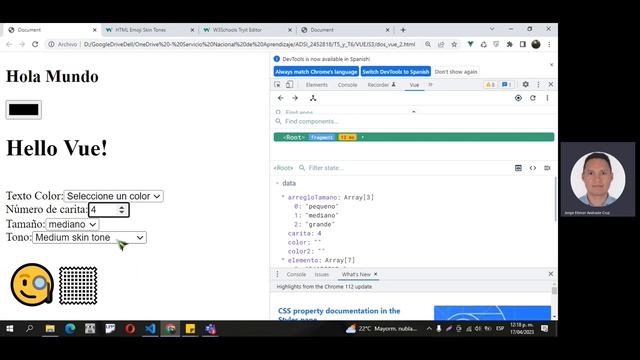Viewport: 640px width, 360px height.
Task: Click the Find components search field
Action: (x=414, y=121)
